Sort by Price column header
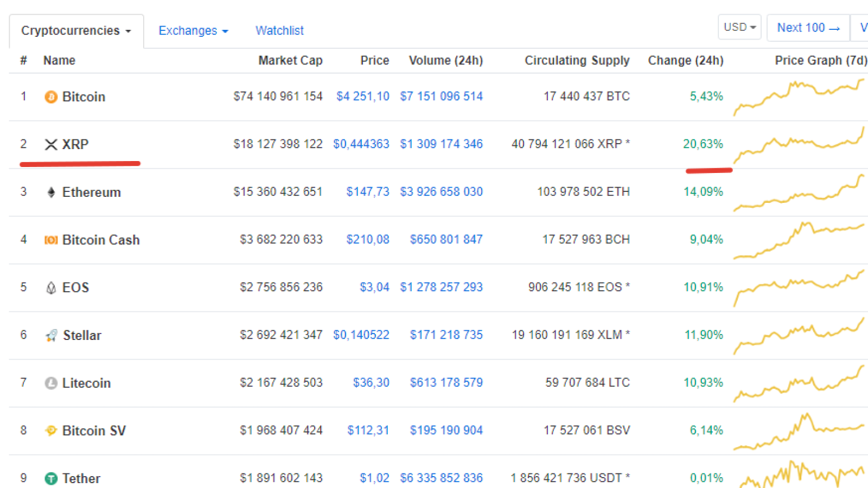Viewport: 868px width, 488px height. (x=375, y=60)
